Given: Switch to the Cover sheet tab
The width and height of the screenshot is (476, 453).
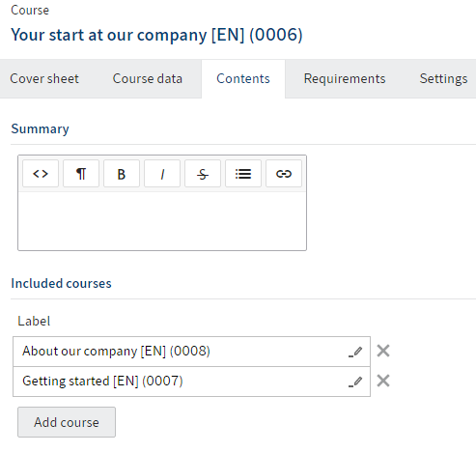Looking at the screenshot, I should (44, 78).
